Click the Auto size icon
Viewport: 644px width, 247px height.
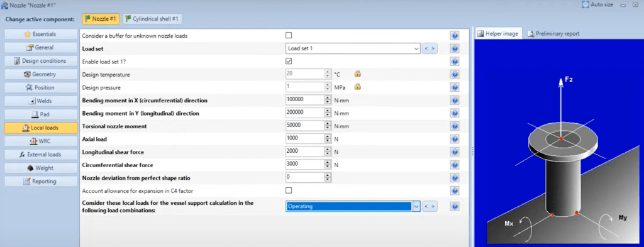pos(586,5)
